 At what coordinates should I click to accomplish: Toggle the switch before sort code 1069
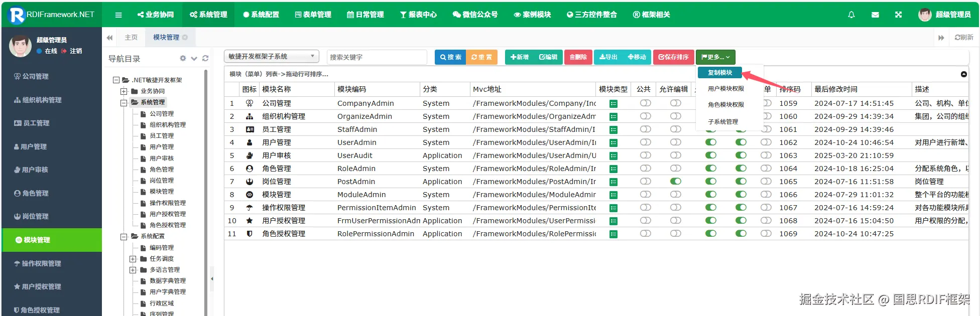[x=766, y=233]
